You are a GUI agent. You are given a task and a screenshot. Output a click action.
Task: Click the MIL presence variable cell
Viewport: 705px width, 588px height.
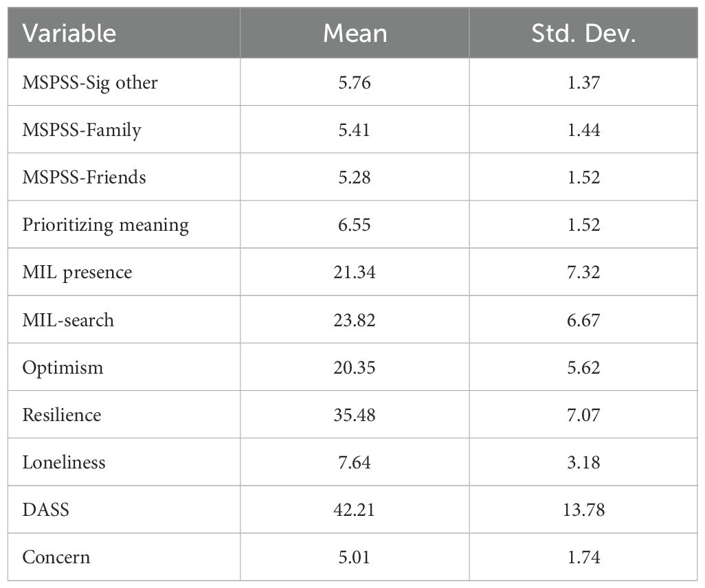click(x=77, y=272)
